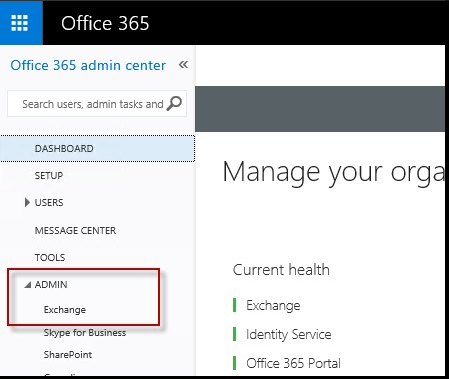Click the Exchange green health indicator
The width and height of the screenshot is (449, 379).
[x=235, y=305]
